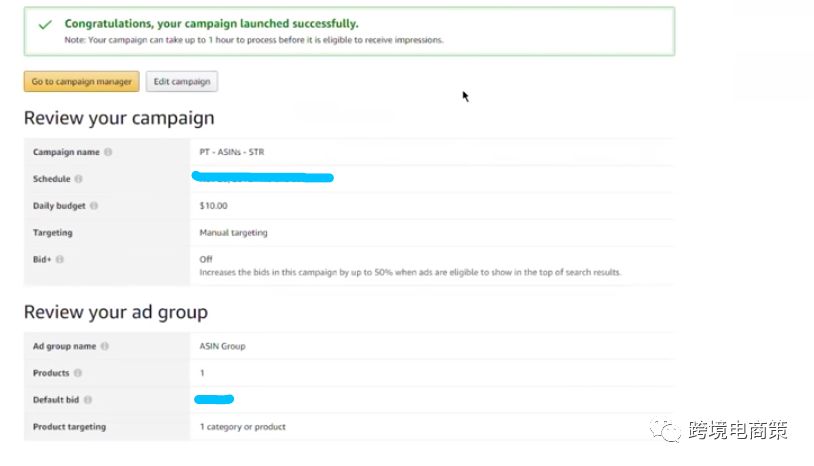Click info icon next to Default bid
Viewport: 814px width, 466px height.
[x=88, y=400]
